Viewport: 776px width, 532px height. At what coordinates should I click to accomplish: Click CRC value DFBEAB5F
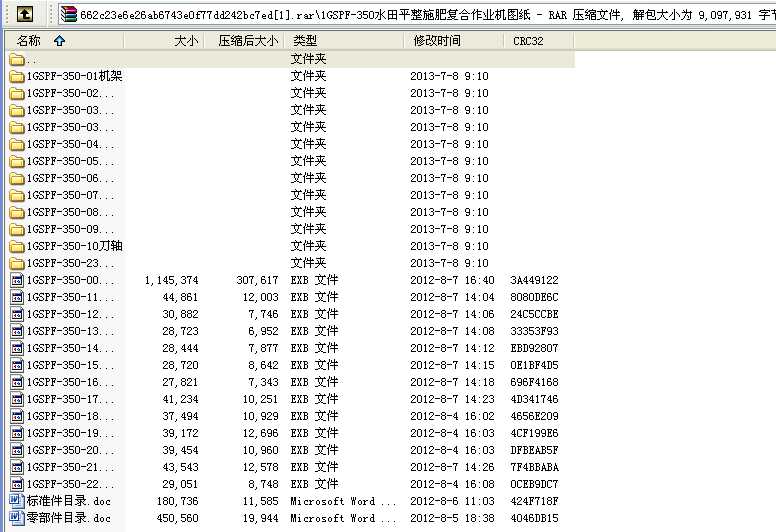(x=534, y=450)
